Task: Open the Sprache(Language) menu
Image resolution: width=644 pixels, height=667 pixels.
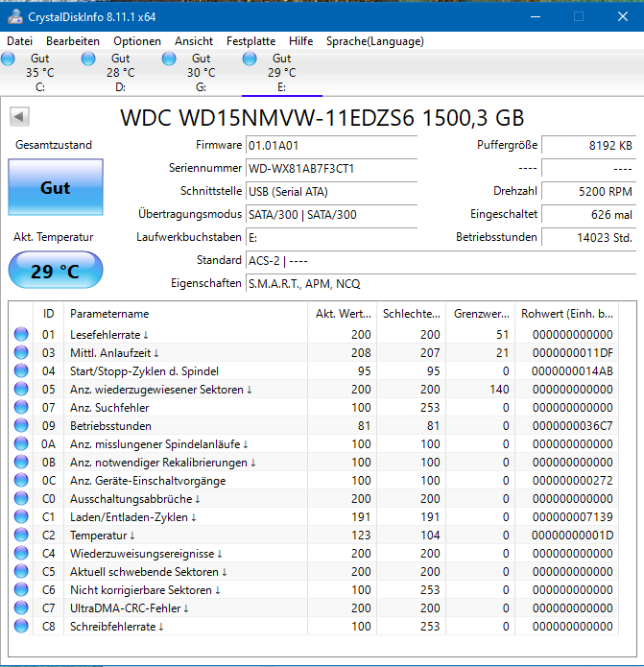Action: coord(374,41)
